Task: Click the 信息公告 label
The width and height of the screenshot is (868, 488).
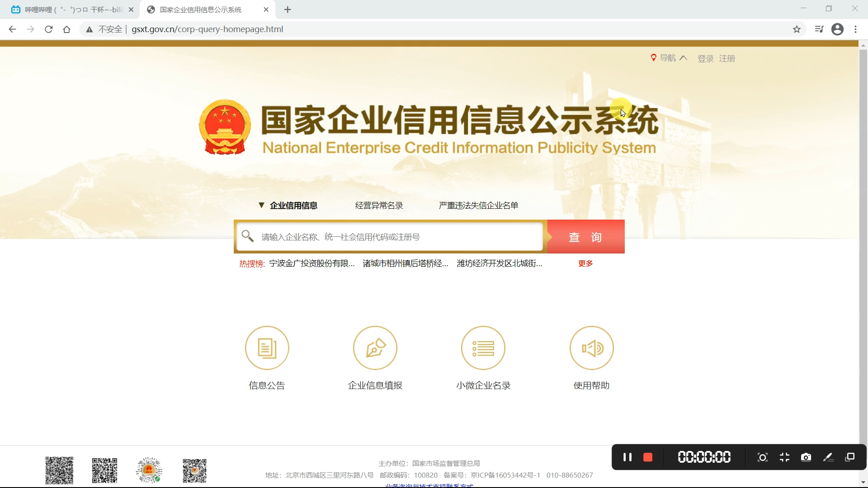Action: (267, 385)
